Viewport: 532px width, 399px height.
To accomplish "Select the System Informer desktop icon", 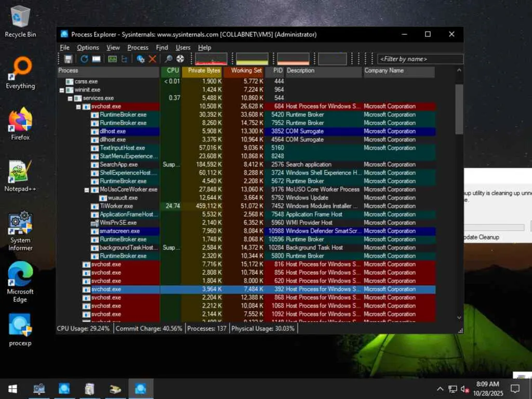I will (x=20, y=231).
